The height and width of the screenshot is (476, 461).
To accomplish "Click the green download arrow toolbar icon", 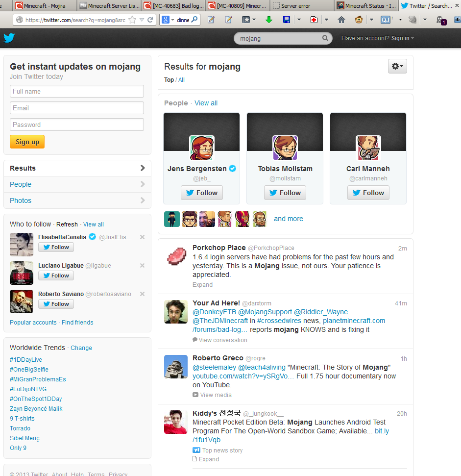I will click(269, 20).
